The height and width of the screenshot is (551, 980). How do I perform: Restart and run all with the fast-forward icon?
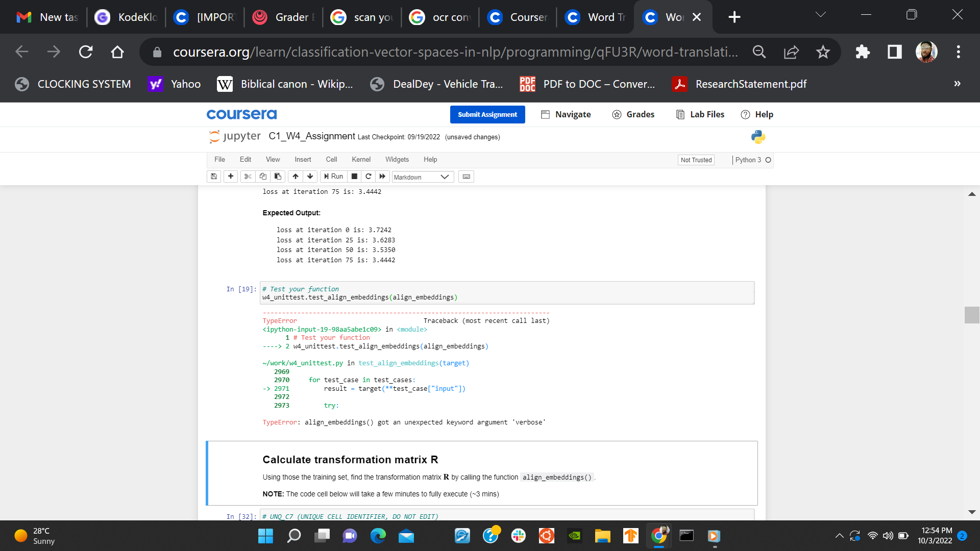click(x=382, y=177)
